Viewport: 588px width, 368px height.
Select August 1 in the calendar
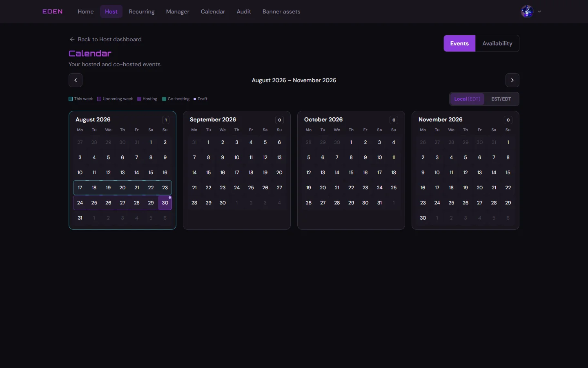151,142
